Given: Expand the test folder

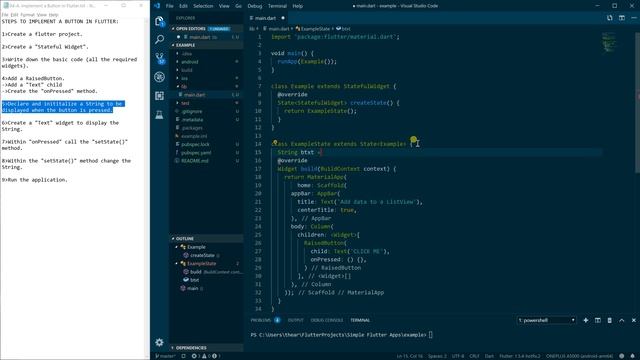Looking at the screenshot, I should pyautogui.click(x=185, y=103).
